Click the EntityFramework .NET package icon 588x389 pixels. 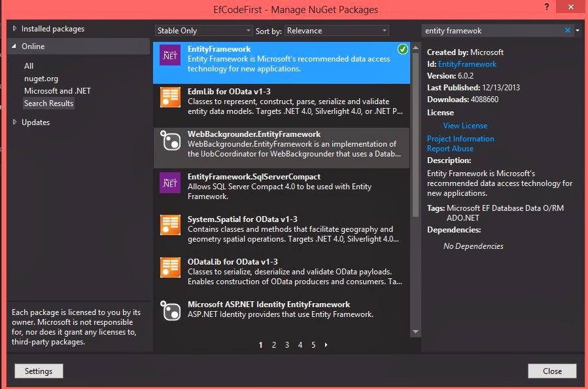coord(170,55)
